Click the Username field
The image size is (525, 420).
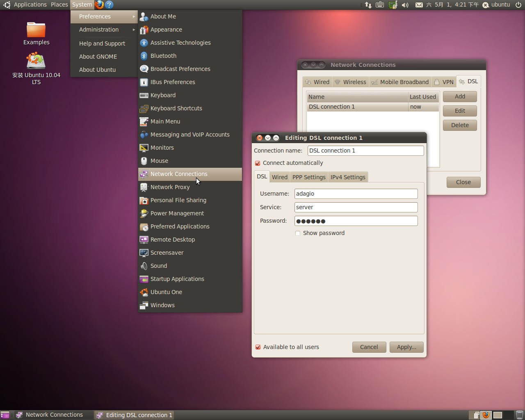pos(356,194)
